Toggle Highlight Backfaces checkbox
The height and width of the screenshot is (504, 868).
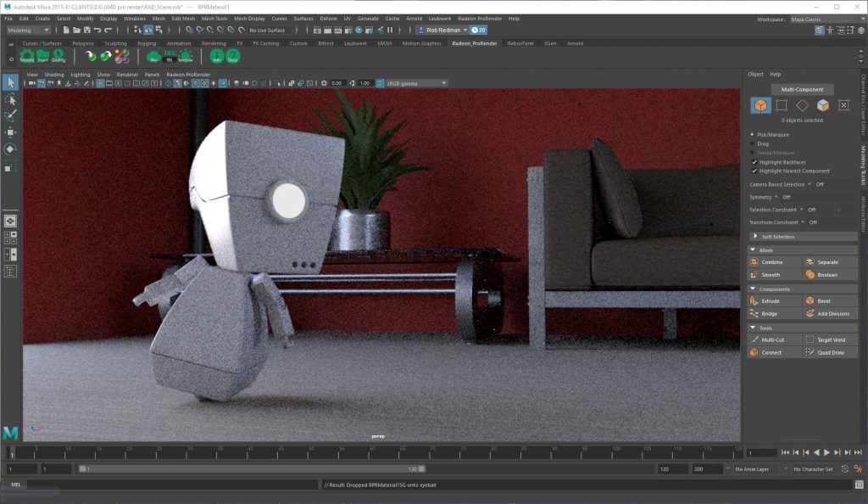pos(754,162)
